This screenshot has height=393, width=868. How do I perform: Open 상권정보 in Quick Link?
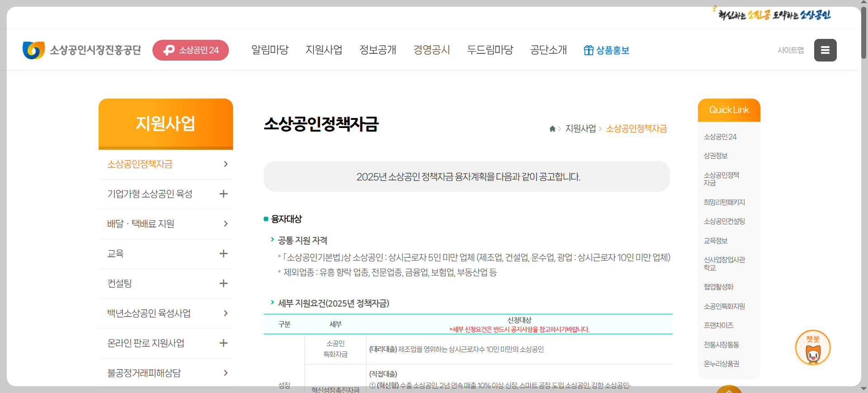pos(716,156)
